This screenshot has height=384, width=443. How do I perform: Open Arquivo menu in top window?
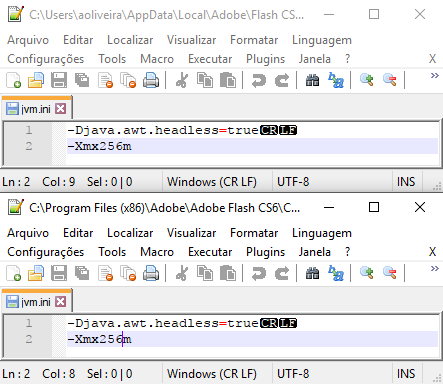(28, 40)
